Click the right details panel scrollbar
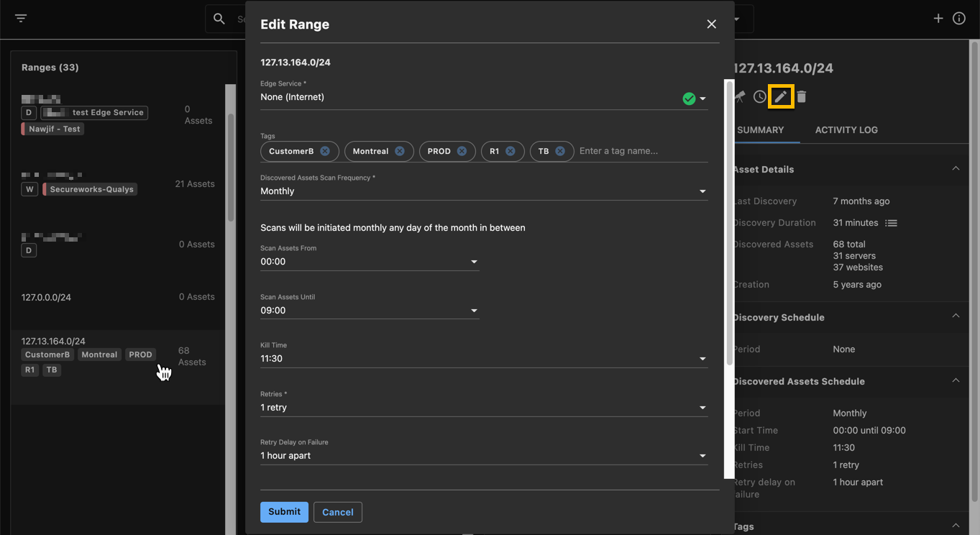 click(975, 270)
